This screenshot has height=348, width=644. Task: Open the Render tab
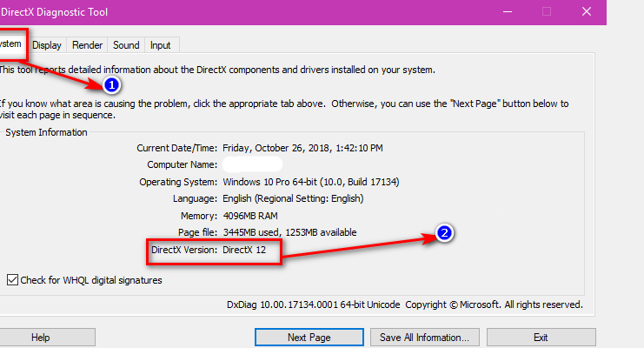point(87,45)
